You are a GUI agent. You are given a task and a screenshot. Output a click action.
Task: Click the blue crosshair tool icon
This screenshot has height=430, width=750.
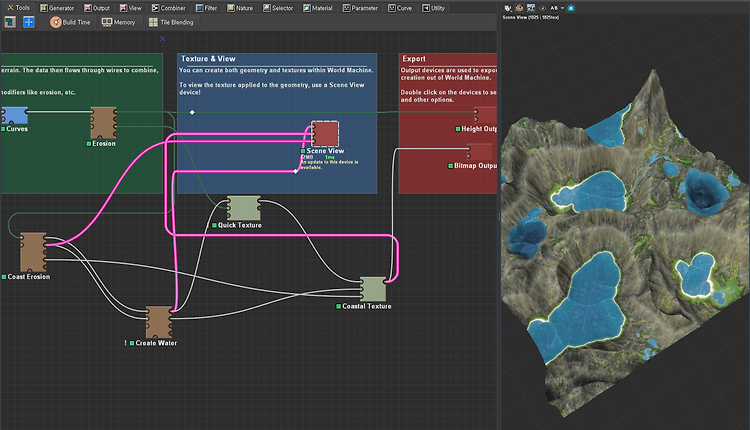coord(29,22)
